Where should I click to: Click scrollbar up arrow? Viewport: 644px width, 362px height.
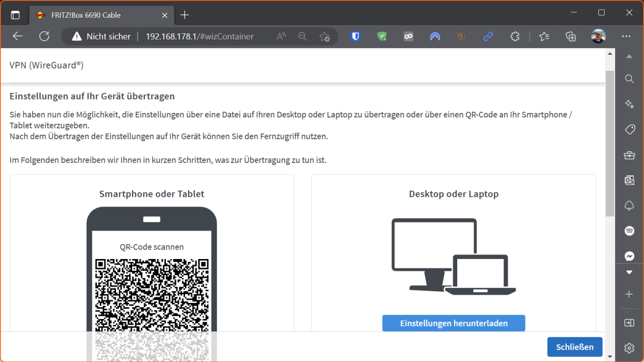[x=609, y=53]
